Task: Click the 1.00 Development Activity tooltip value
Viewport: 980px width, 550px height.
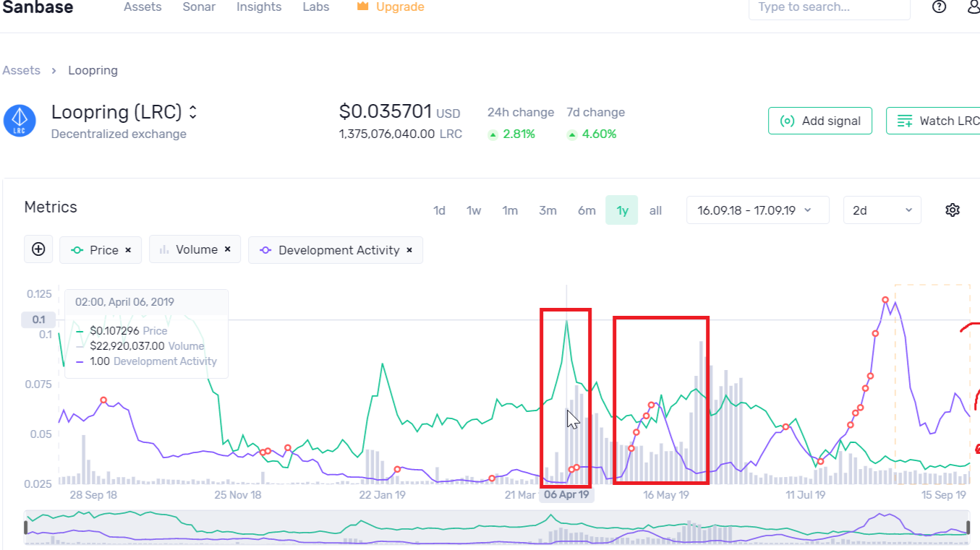Action: pyautogui.click(x=100, y=361)
